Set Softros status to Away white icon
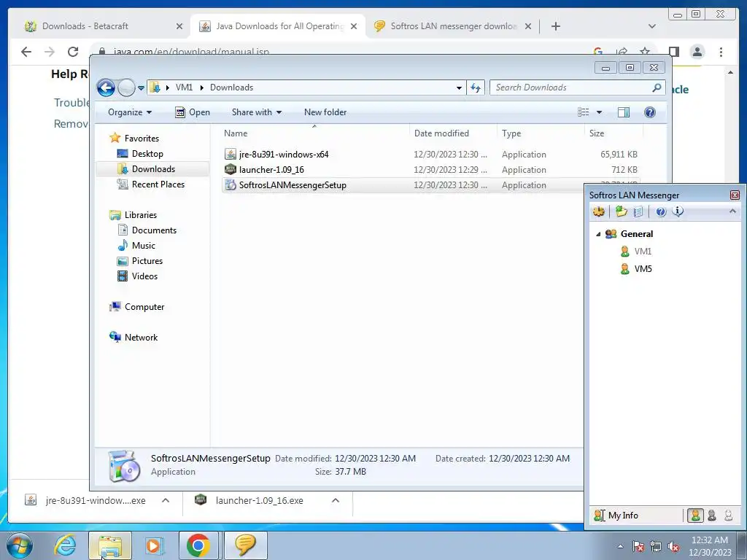 [x=728, y=516]
